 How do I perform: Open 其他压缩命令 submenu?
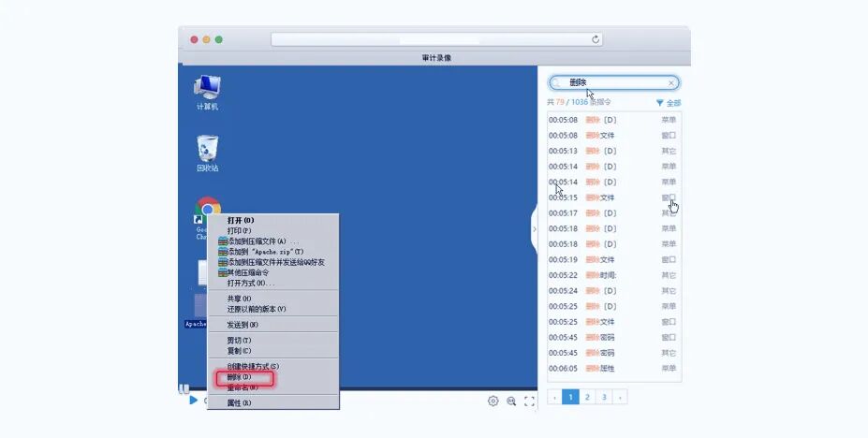coord(272,272)
